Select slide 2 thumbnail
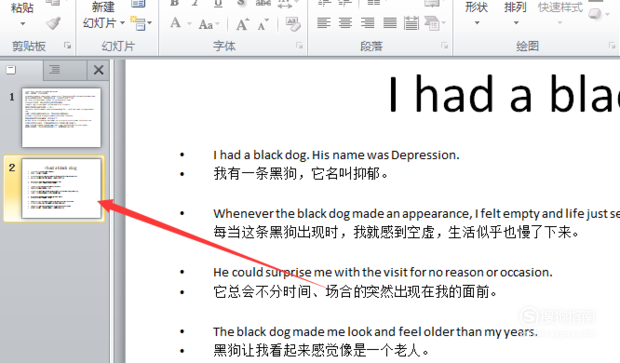Viewport: 620px width, 363px height. click(x=61, y=188)
